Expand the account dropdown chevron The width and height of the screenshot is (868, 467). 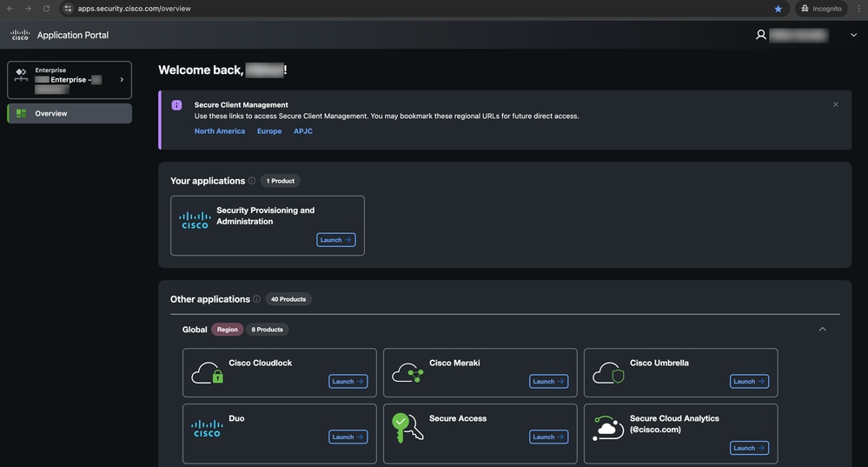(x=853, y=35)
